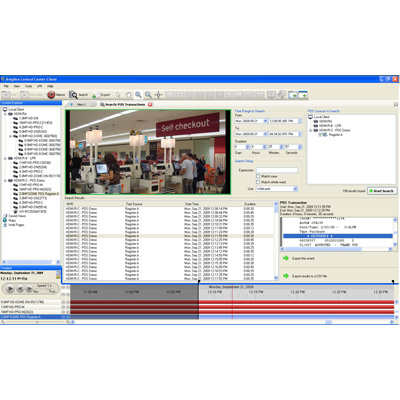This screenshot has height=400, width=400.
Task: Switch to the View 1 tab
Action: coord(82,104)
